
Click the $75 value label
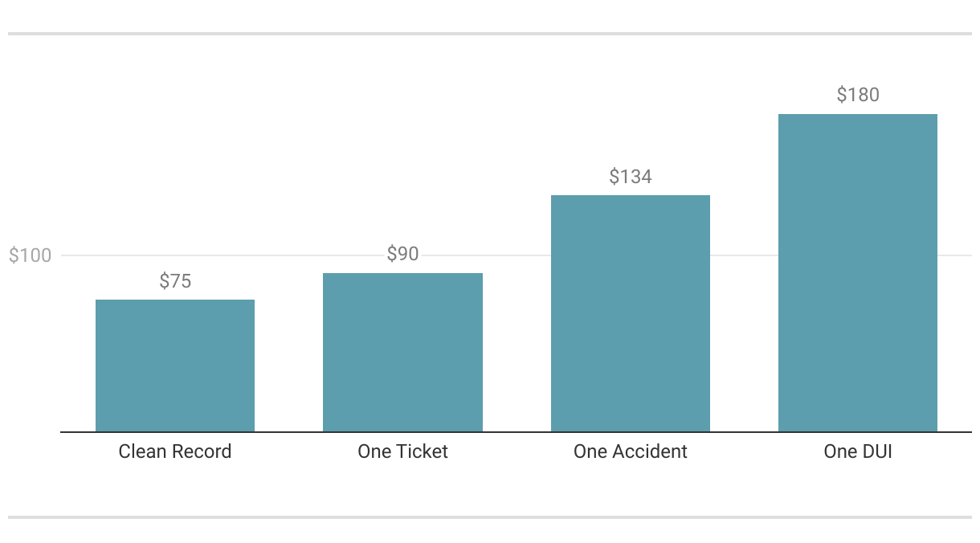pos(175,281)
